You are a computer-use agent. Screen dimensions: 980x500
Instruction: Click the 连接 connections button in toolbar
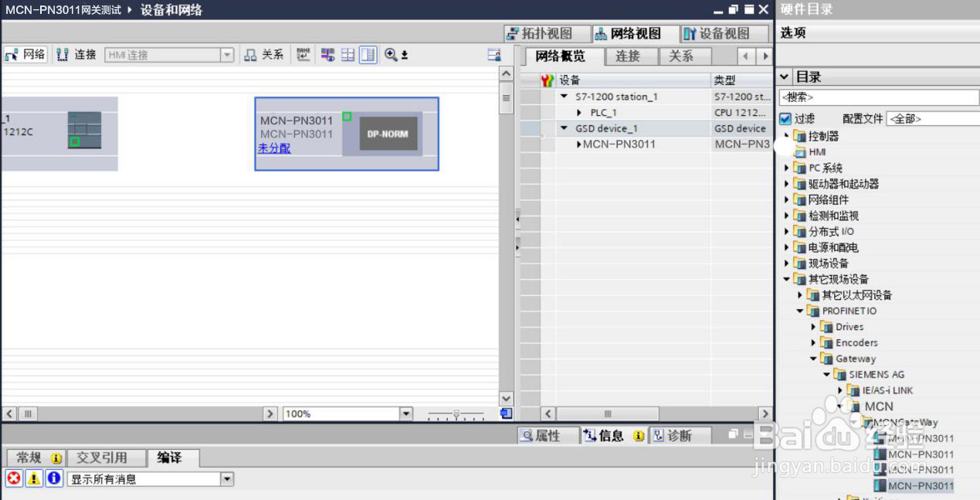[x=76, y=55]
